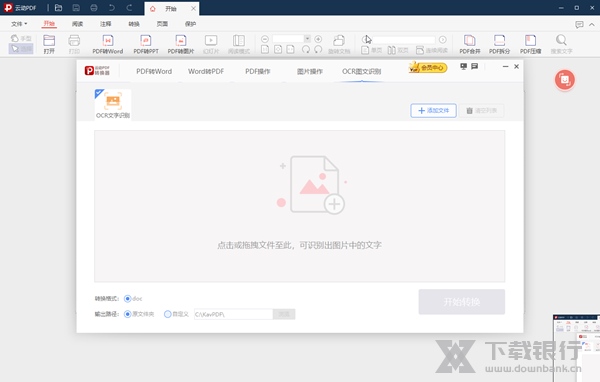600x382 pixels.
Task: Click the 开始转换 start conversion button
Action: click(x=462, y=302)
